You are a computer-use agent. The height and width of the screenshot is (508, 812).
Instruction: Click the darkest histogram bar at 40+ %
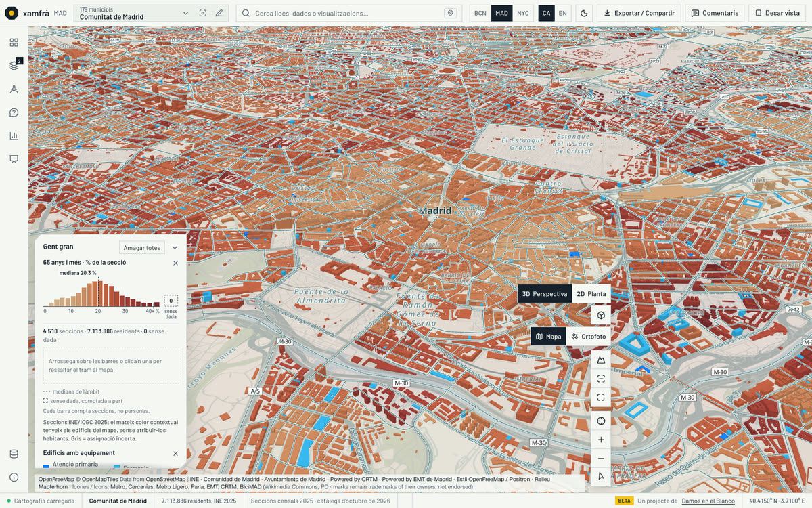(156, 305)
